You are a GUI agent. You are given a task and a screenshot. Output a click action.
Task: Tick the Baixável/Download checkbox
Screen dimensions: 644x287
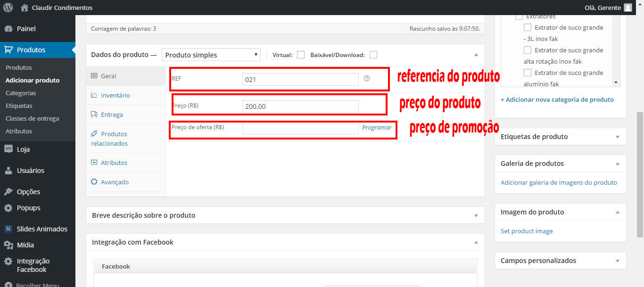click(x=373, y=55)
